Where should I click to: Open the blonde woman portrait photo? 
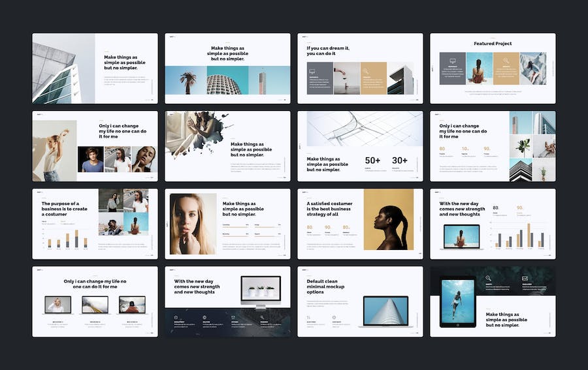pos(193,224)
